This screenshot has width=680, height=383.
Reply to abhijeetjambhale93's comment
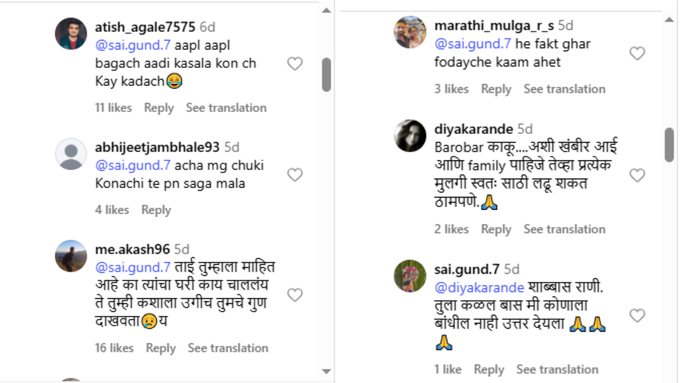coord(156,210)
